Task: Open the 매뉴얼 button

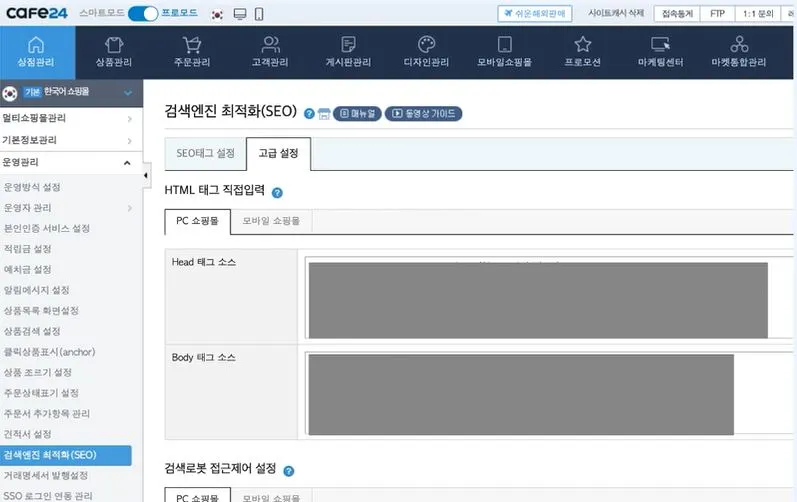Action: pyautogui.click(x=357, y=113)
